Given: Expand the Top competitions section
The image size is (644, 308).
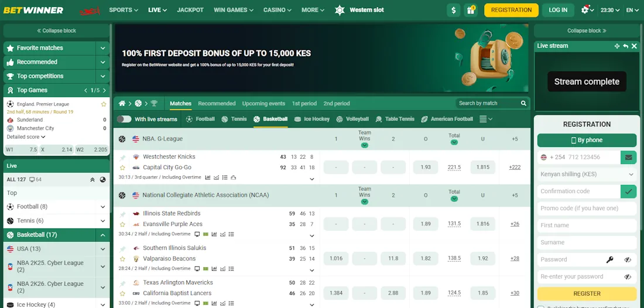Looking at the screenshot, I should [102, 76].
